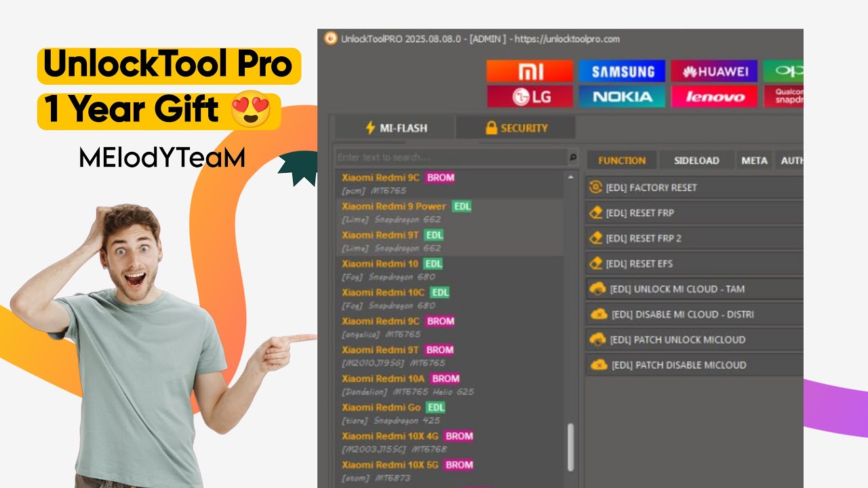Run [EDL] RESET FRP
The width and height of the screenshot is (868, 488).
tap(694, 213)
